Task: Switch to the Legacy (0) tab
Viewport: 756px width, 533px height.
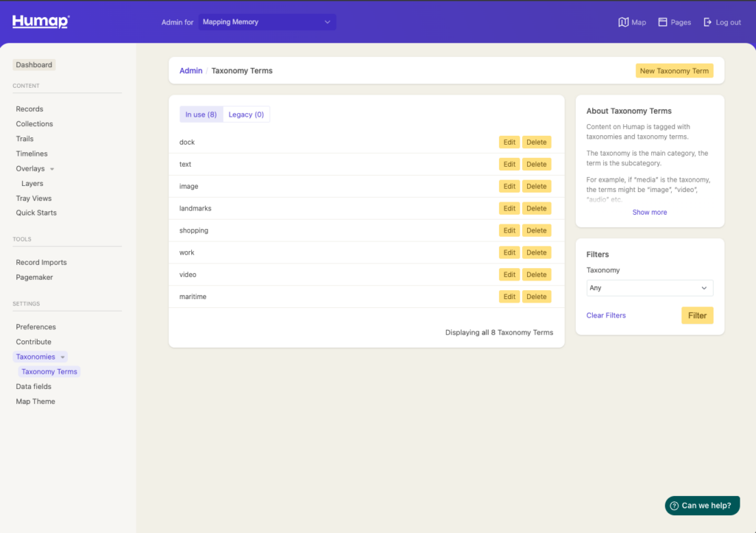Action: (246, 114)
